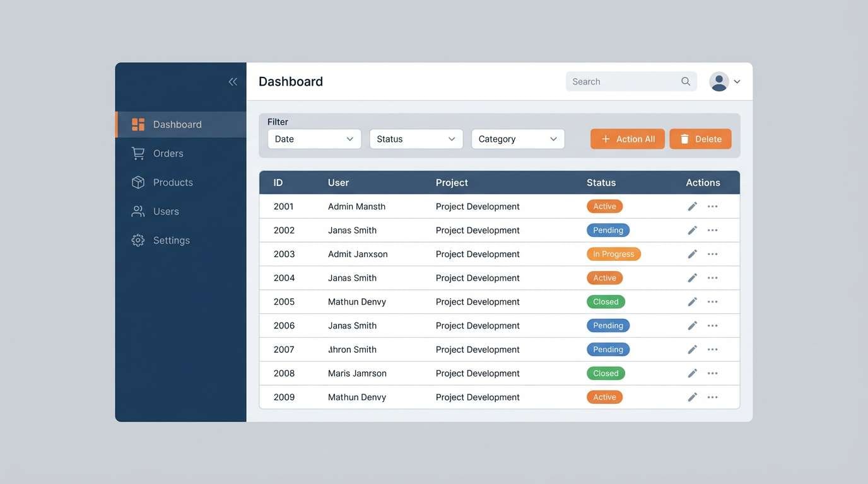The width and height of the screenshot is (868, 484).
Task: Expand the Status filter dropdown
Action: 416,137
